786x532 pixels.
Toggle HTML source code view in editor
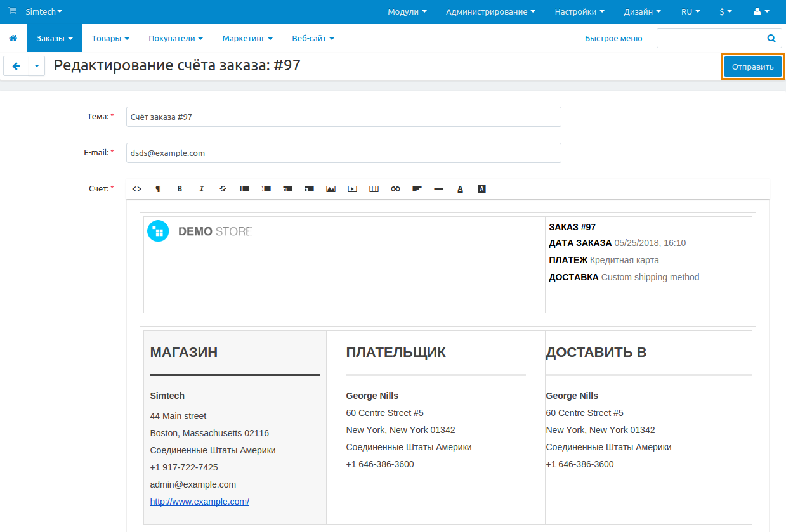click(x=137, y=189)
